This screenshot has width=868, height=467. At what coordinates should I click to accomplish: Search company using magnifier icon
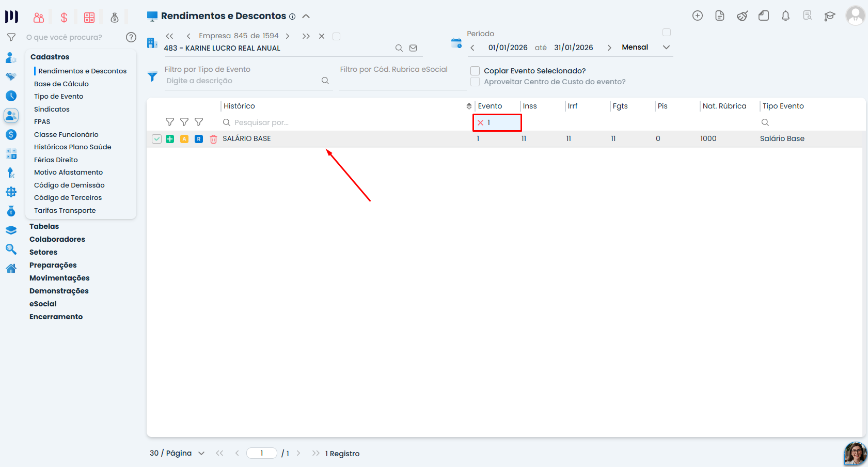point(399,48)
